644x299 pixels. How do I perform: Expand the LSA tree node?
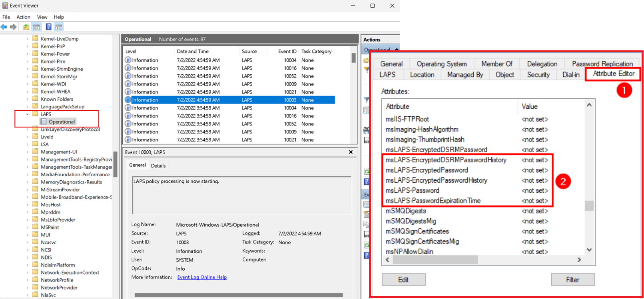click(x=28, y=144)
